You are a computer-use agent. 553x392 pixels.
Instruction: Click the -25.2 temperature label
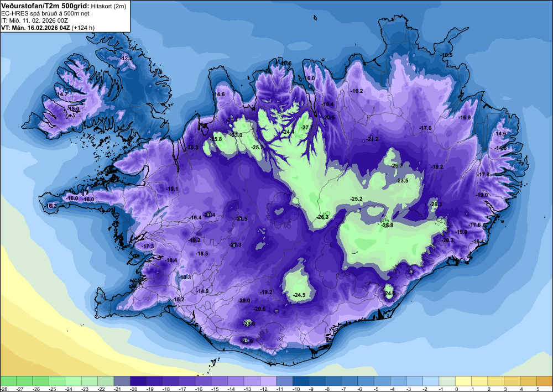[x=356, y=199]
